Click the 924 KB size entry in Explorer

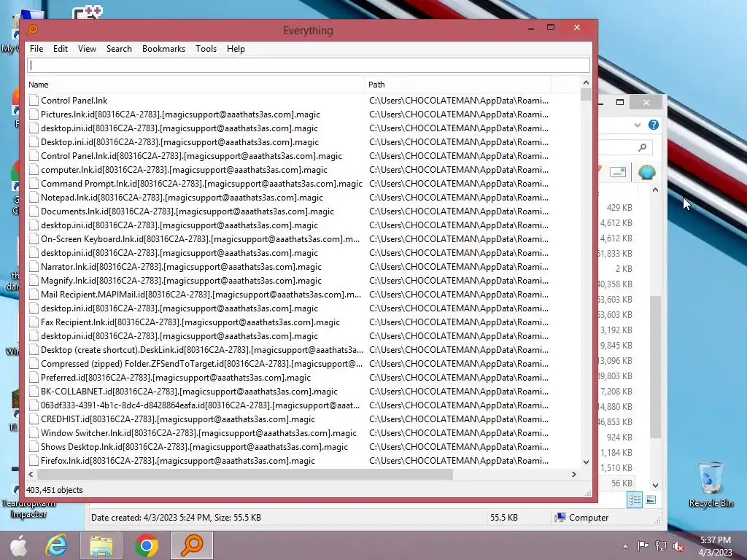(x=619, y=437)
